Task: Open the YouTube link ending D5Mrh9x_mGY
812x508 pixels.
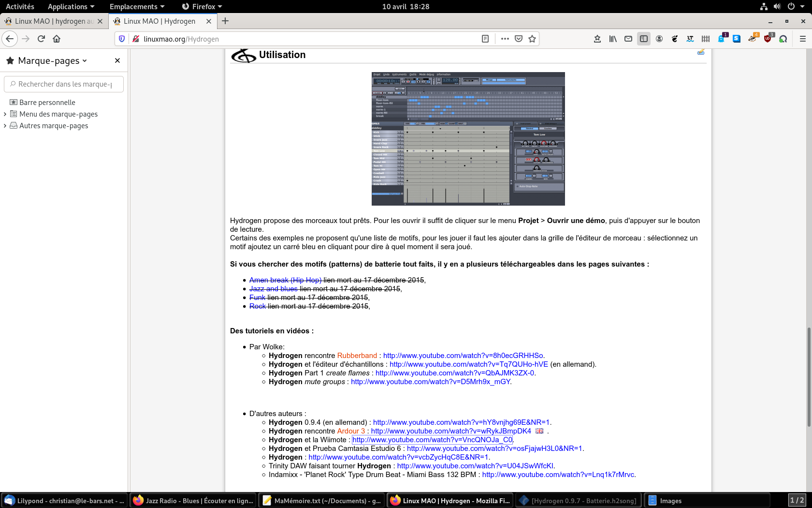Action: click(x=431, y=382)
